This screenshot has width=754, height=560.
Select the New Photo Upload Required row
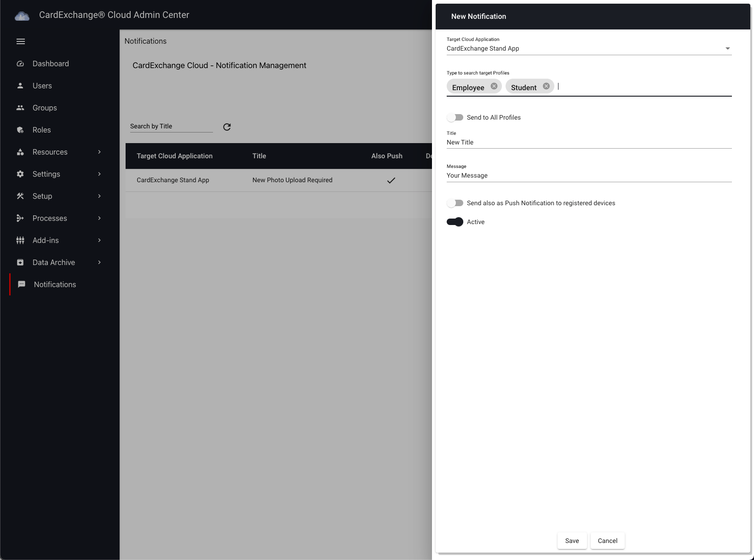click(x=279, y=180)
